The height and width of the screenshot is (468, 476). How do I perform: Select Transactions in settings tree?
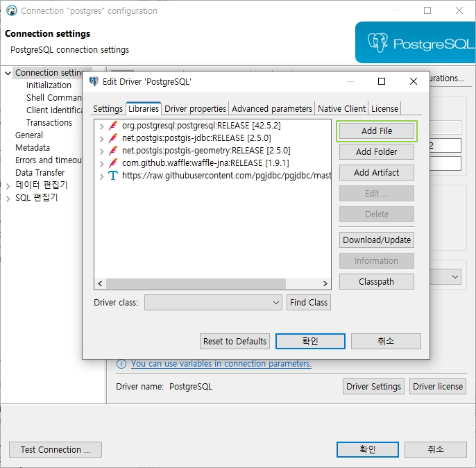tap(49, 123)
